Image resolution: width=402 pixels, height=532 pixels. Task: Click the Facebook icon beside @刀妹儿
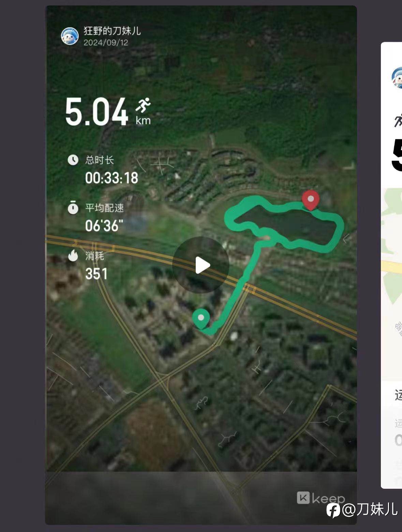tap(333, 510)
